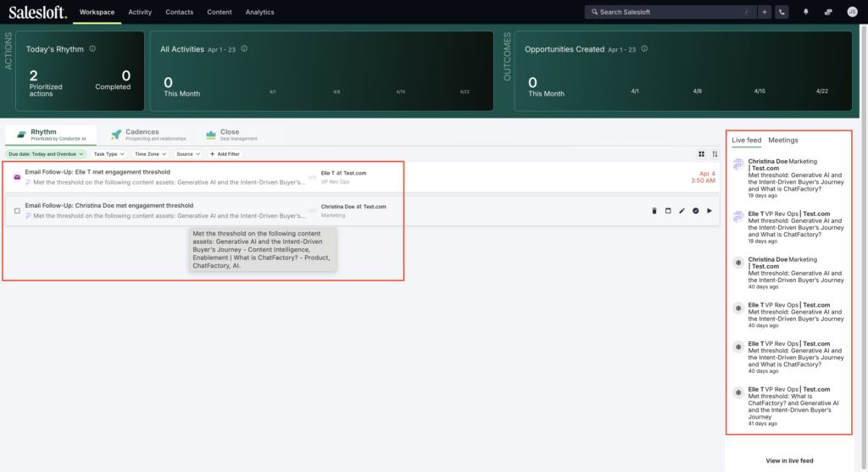Expand the Due date: Today and Overdue filter

coord(46,154)
